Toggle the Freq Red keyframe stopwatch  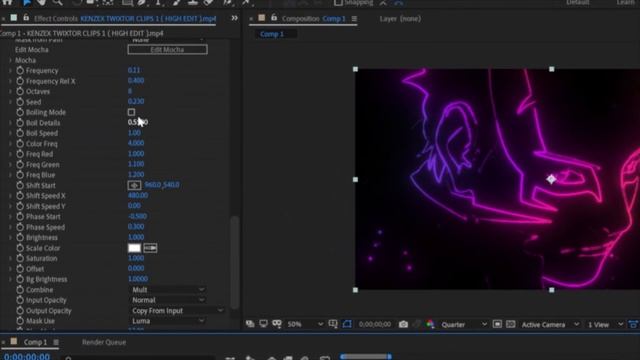point(20,154)
